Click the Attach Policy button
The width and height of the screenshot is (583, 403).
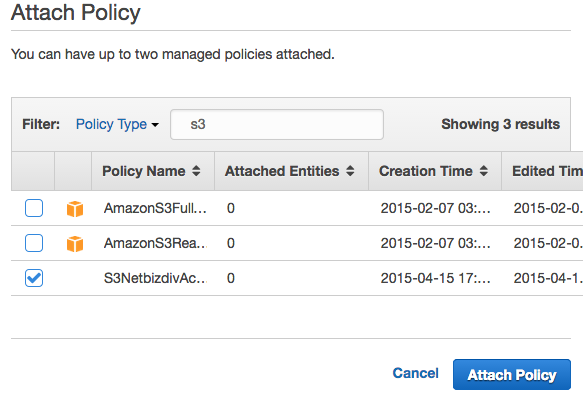tap(512, 374)
